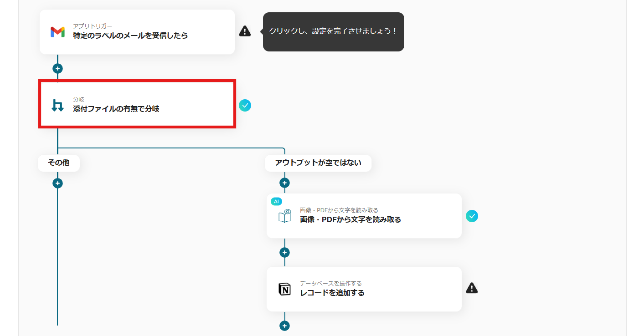Viewport: 644px width, 336px height.
Task: Click the branch icon in 分岐 card
Action: (x=57, y=105)
